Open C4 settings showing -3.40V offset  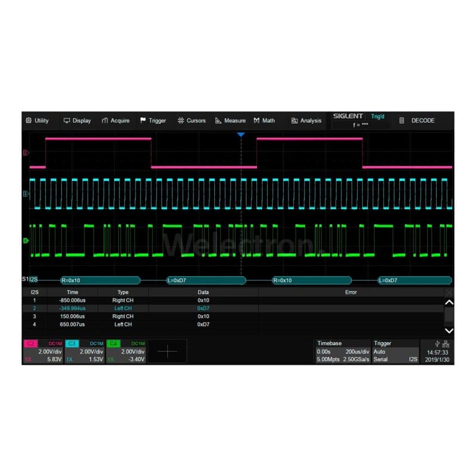(x=126, y=351)
